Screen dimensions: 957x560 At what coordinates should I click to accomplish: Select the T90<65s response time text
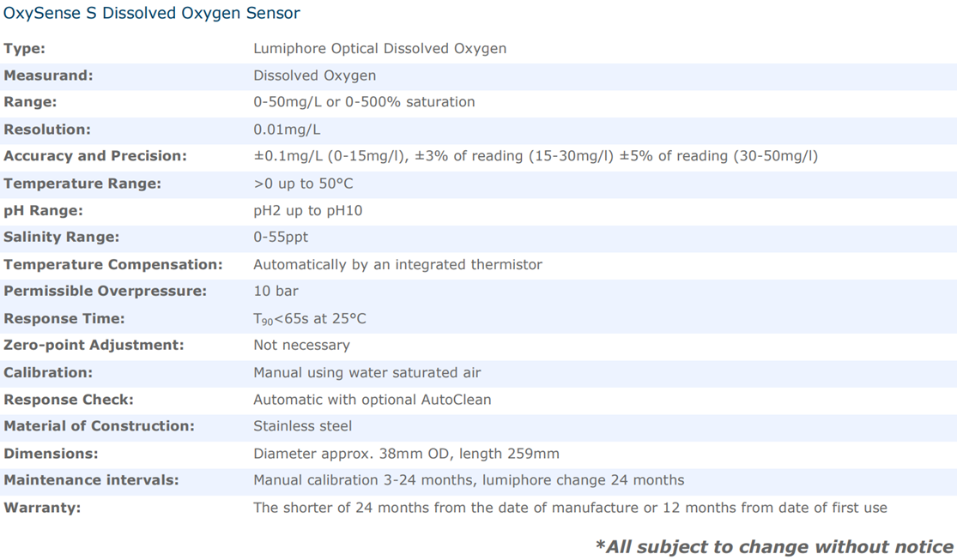click(x=310, y=318)
